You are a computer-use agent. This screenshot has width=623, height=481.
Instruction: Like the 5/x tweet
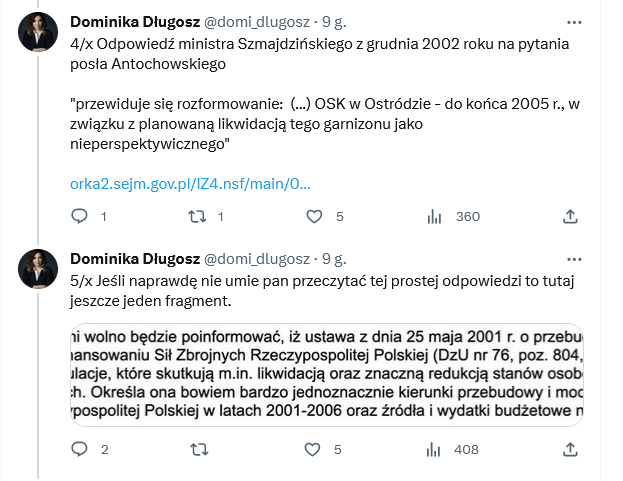coord(314,450)
